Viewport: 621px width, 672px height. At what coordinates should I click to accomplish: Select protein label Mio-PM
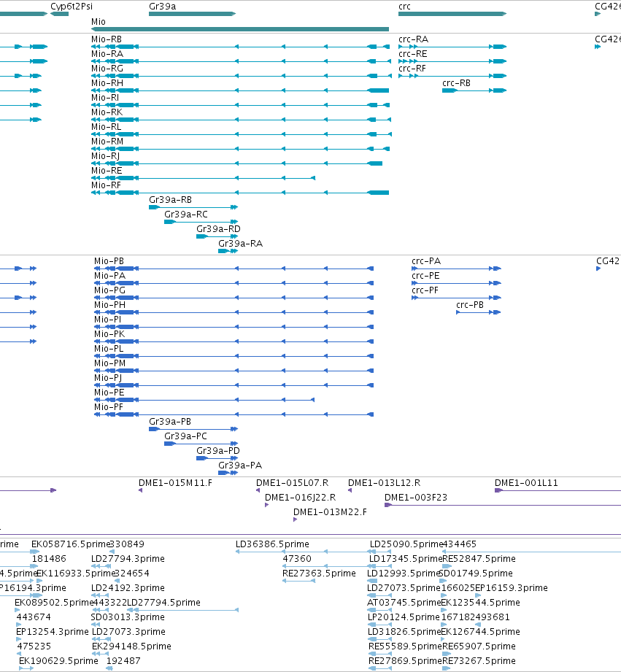pos(109,363)
